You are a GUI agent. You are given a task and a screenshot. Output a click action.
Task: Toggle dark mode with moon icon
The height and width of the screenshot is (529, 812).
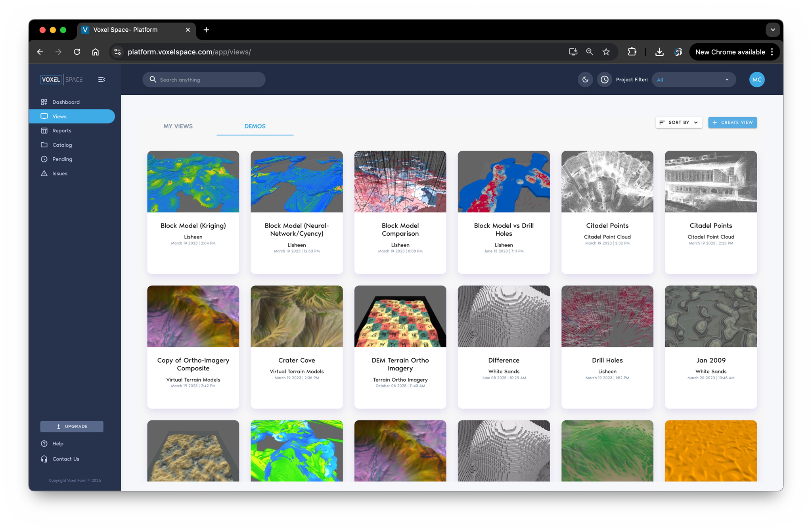(585, 80)
